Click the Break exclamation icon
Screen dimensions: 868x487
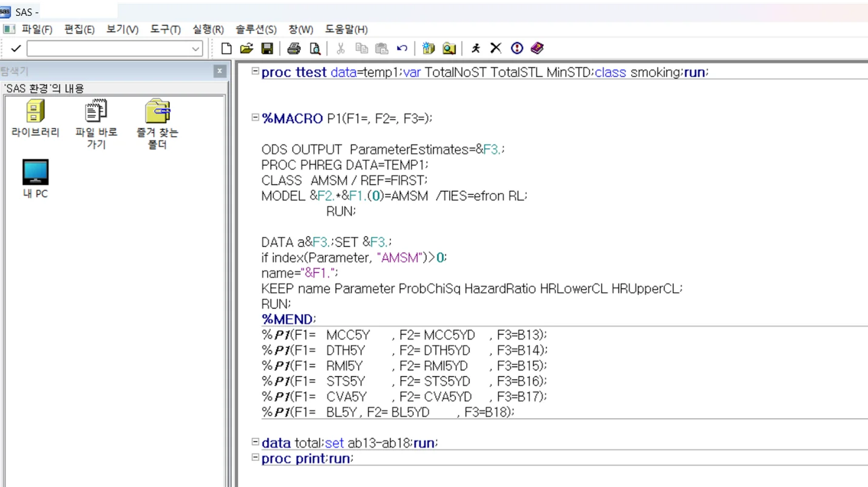tap(517, 49)
